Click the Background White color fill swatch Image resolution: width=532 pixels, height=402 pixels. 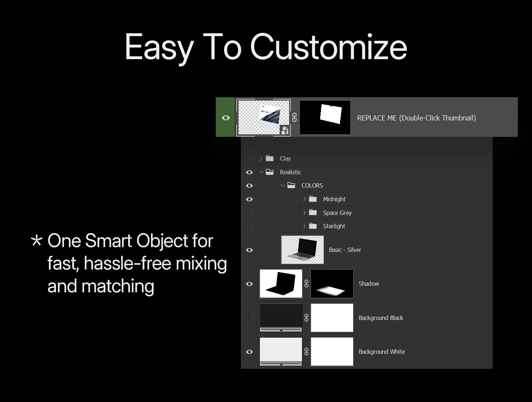point(281,352)
